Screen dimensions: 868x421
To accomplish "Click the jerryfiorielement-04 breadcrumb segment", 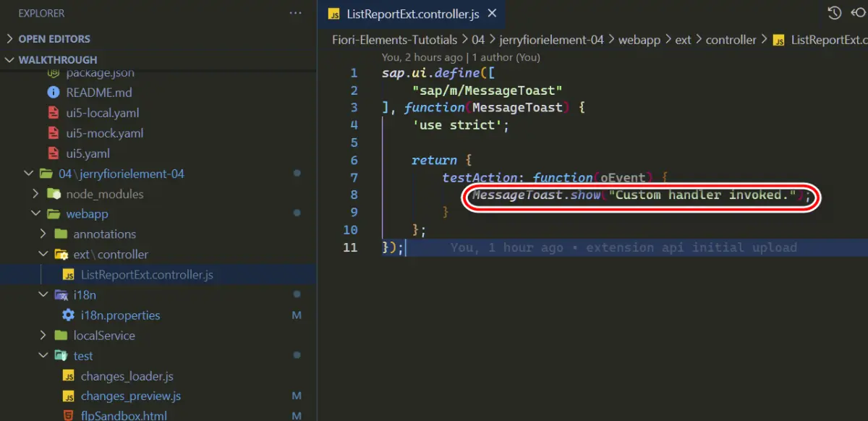I will pos(552,40).
